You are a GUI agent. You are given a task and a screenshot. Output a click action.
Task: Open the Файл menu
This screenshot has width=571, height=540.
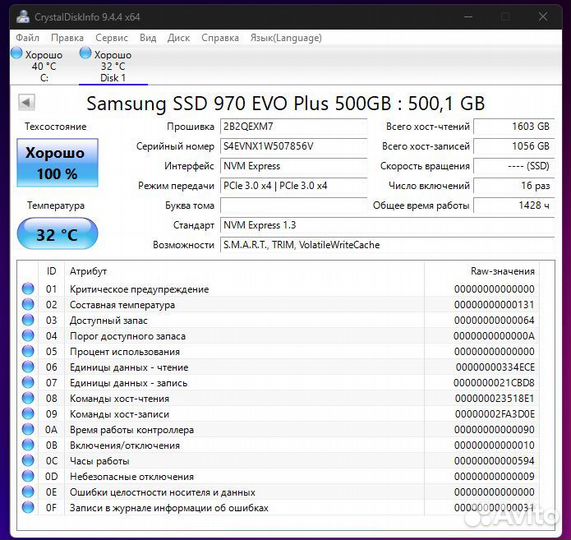click(x=27, y=38)
